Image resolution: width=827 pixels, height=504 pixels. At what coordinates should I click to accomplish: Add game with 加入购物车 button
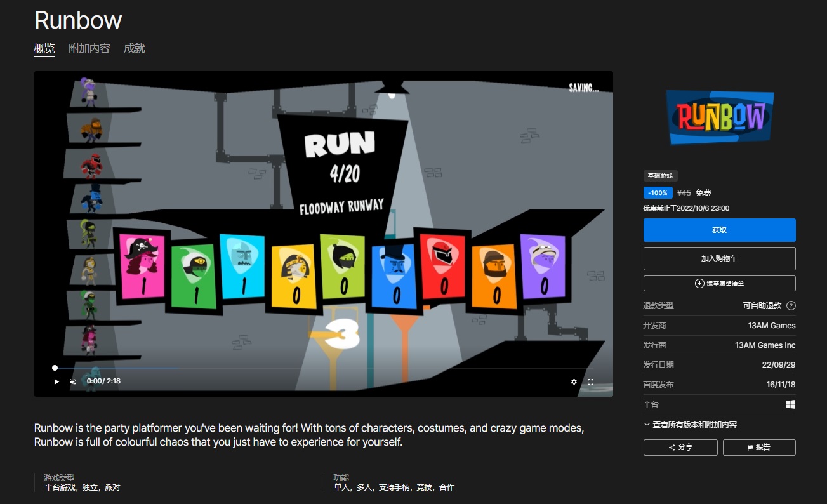pyautogui.click(x=719, y=258)
